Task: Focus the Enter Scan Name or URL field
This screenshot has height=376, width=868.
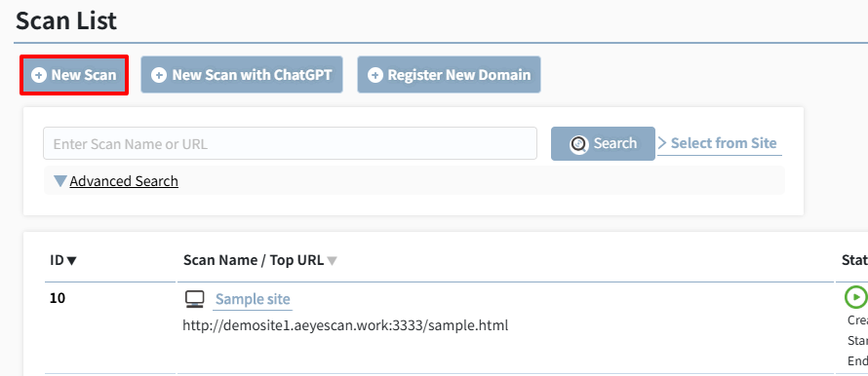Action: click(290, 144)
